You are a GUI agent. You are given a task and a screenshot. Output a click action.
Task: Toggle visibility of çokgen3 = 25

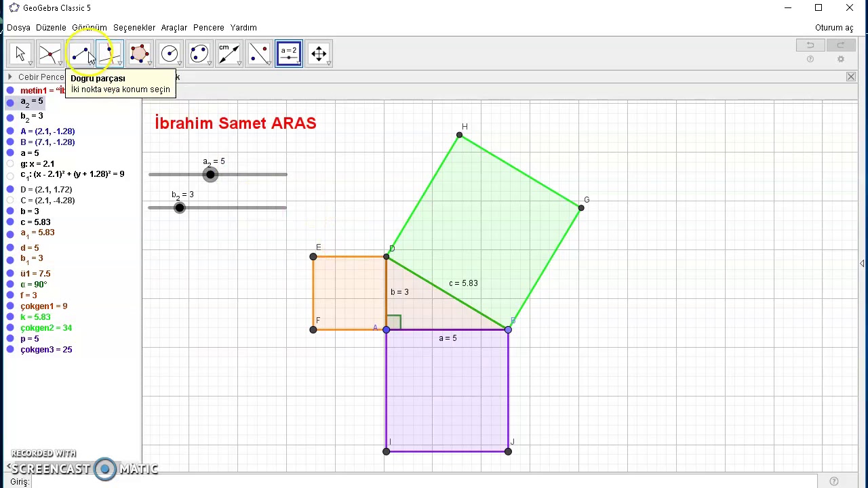pos(10,350)
